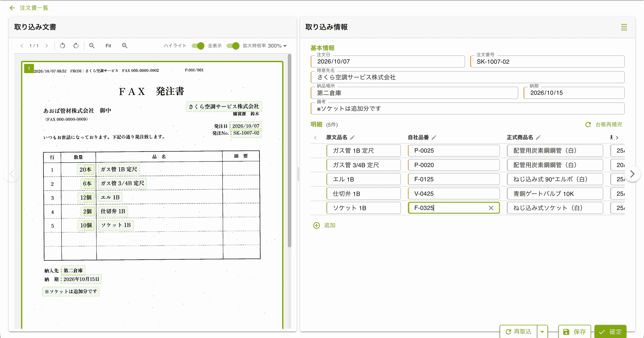Screen dimensions: 644x338
Task: Zoom out the document view
Action: (x=92, y=46)
